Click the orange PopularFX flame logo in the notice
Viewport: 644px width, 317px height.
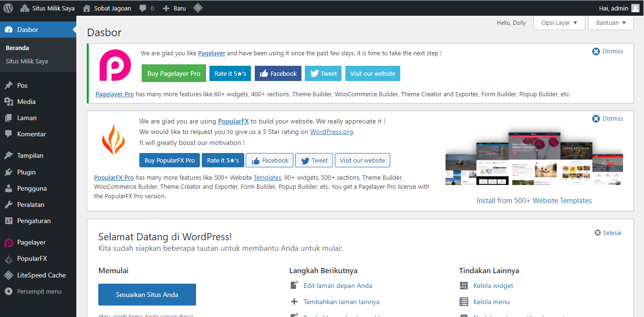(113, 139)
